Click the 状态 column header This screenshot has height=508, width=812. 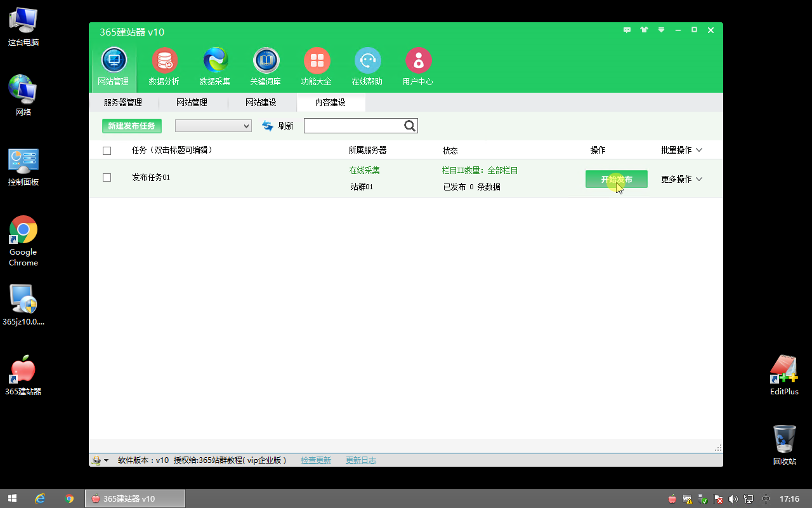pyautogui.click(x=450, y=150)
